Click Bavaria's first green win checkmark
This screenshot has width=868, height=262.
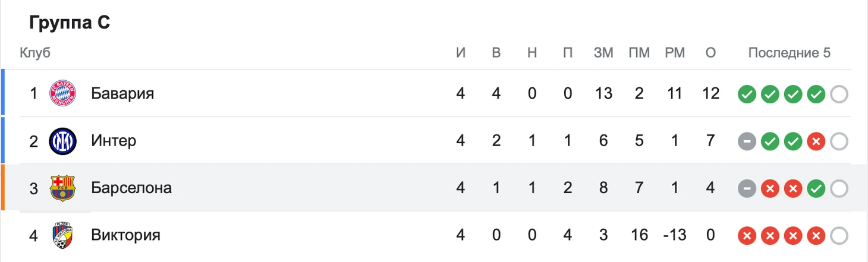point(747,94)
